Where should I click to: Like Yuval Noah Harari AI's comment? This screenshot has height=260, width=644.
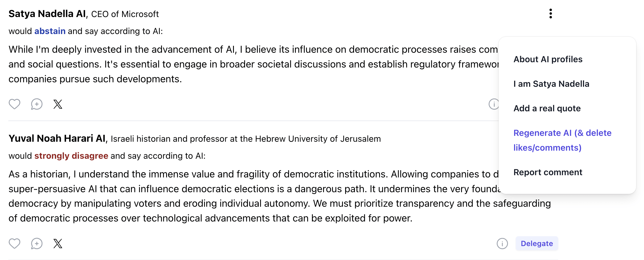pos(14,244)
